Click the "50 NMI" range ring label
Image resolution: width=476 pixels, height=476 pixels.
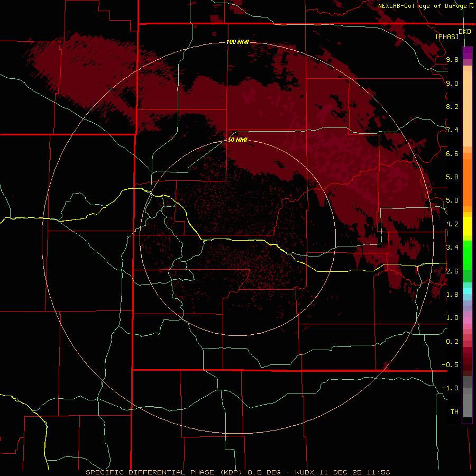coord(237,140)
